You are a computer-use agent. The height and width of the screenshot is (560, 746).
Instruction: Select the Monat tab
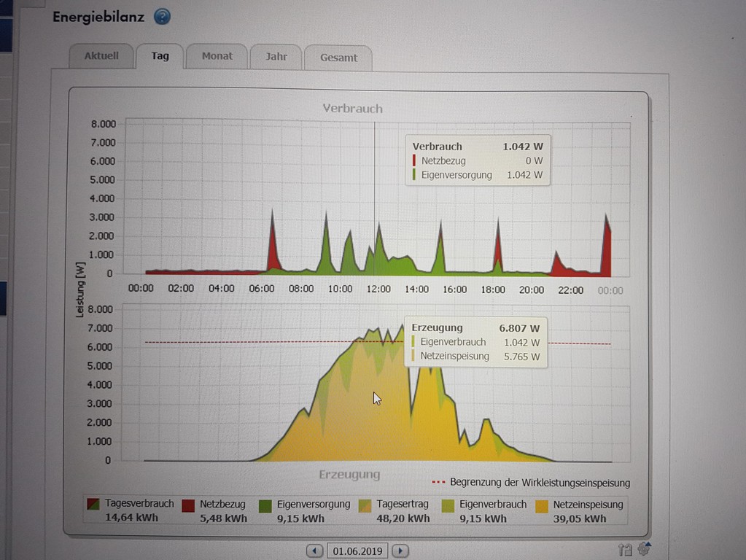point(217,56)
